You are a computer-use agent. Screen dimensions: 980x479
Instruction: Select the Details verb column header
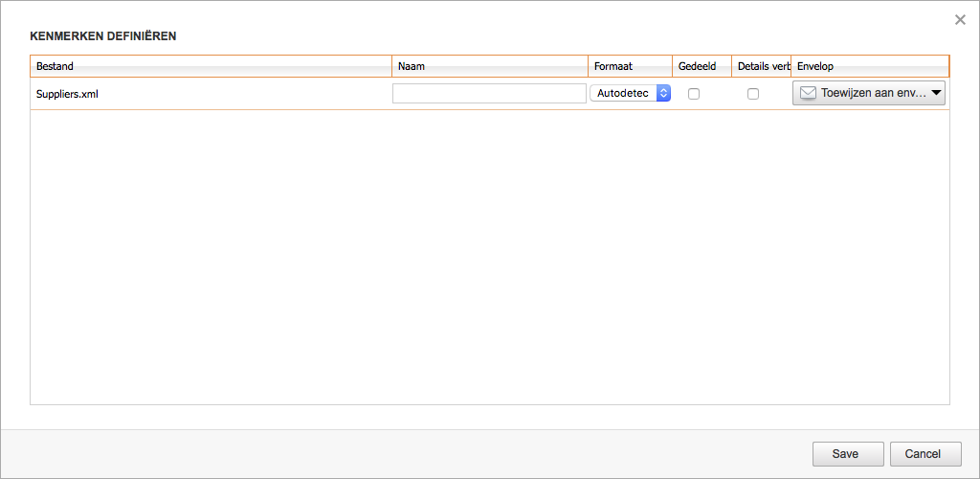coord(762,66)
